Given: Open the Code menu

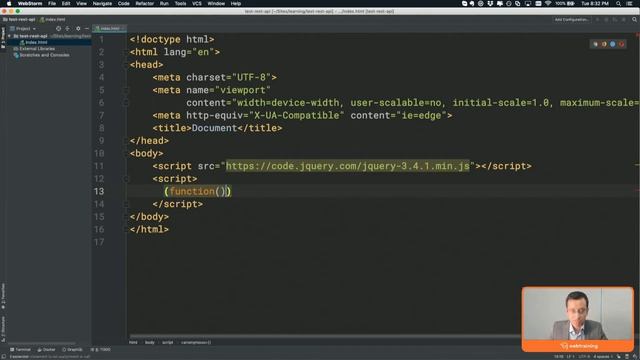Looking at the screenshot, I should point(123,3).
